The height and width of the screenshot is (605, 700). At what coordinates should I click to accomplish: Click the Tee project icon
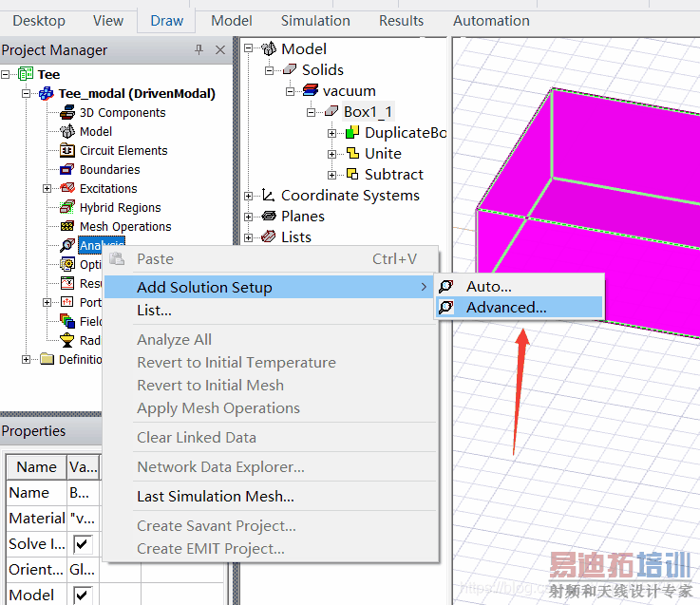pyautogui.click(x=26, y=74)
